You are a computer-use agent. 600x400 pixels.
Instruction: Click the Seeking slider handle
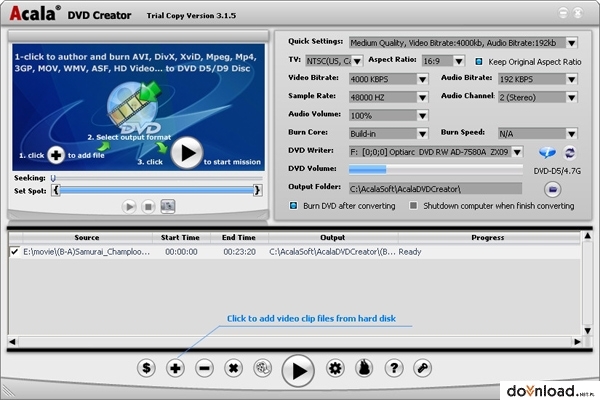tap(53, 178)
